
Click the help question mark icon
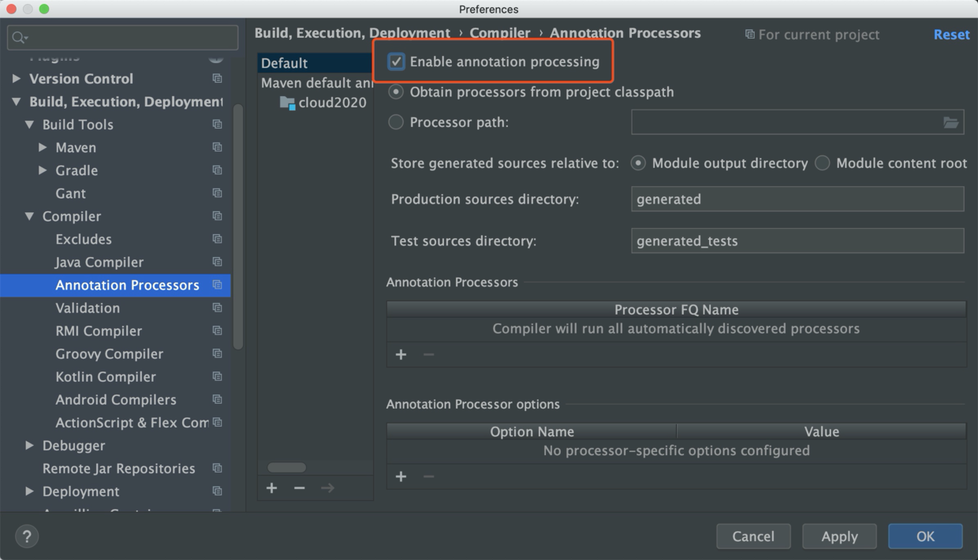pos(27,536)
